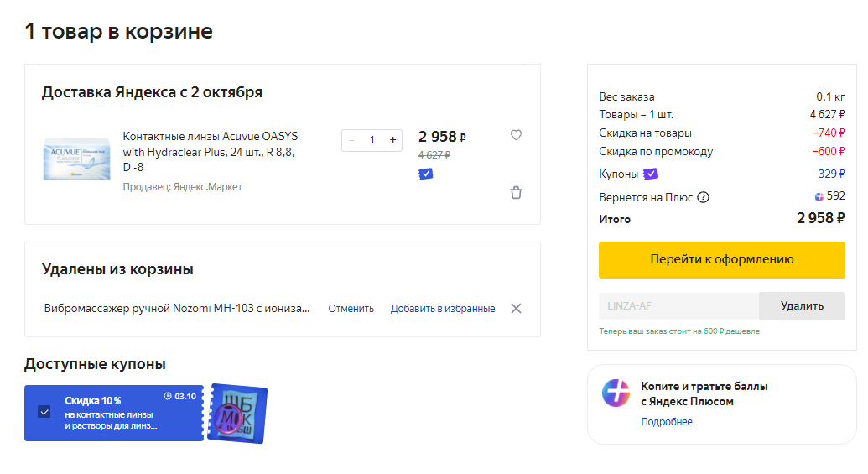Screen dimensions: 868x474
Task: Delete Acuvue lenses with the trash icon
Action: (516, 193)
